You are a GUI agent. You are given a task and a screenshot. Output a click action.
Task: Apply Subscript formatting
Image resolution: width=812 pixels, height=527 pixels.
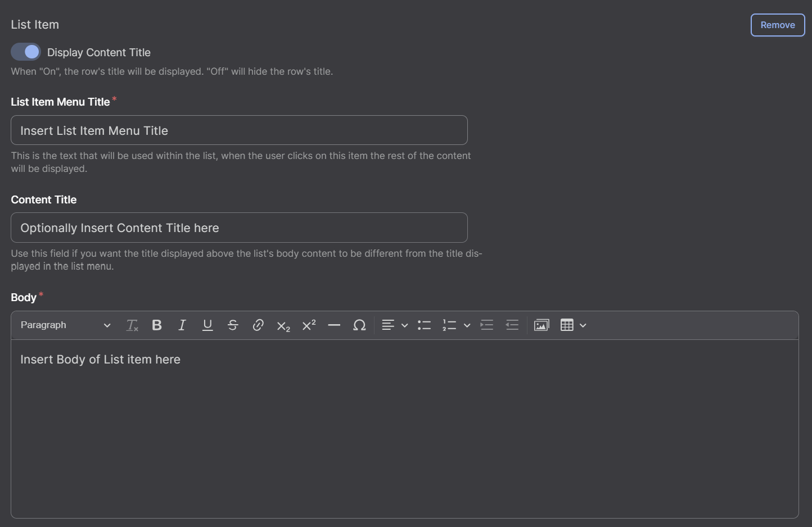click(x=283, y=325)
